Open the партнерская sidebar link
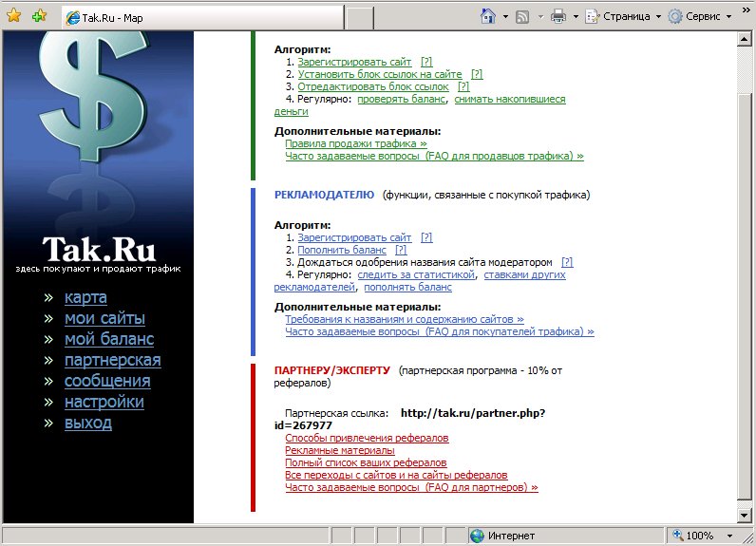 pos(113,360)
